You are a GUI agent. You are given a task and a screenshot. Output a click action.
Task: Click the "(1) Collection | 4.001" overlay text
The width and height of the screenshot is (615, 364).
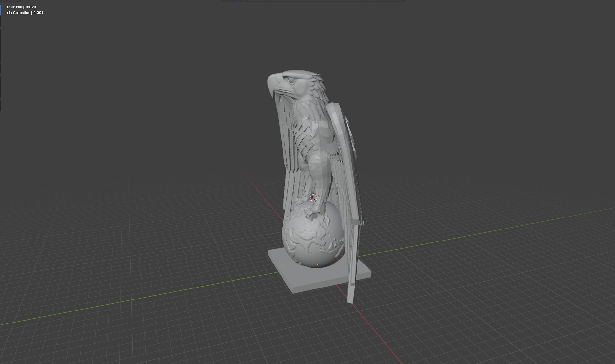tap(25, 13)
